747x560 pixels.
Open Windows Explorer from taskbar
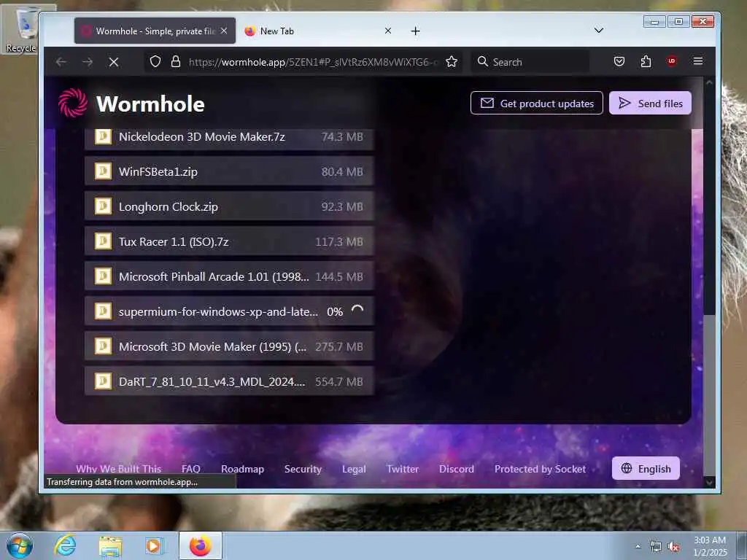click(x=110, y=546)
